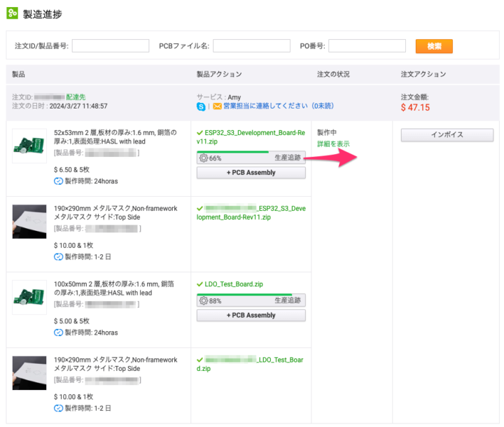Add PCB Assembly to LDO Test Board
Viewport: 504px width, 427px height.
coord(251,316)
